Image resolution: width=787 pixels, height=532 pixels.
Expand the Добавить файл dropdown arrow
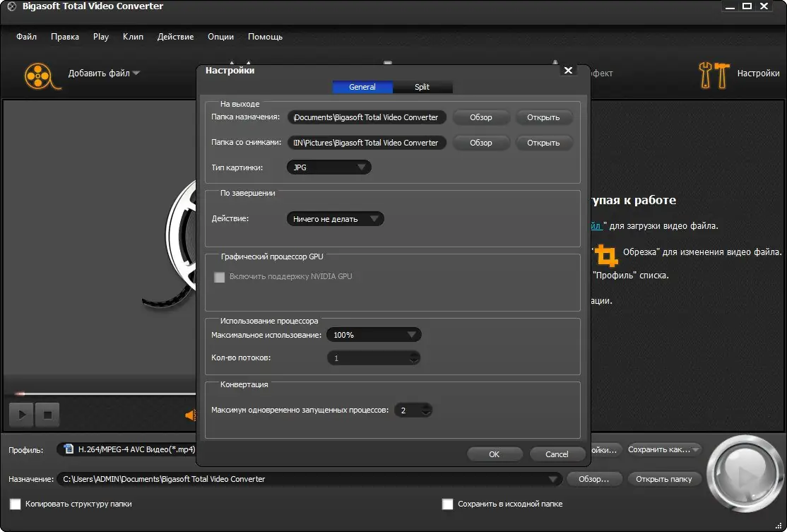tap(136, 73)
